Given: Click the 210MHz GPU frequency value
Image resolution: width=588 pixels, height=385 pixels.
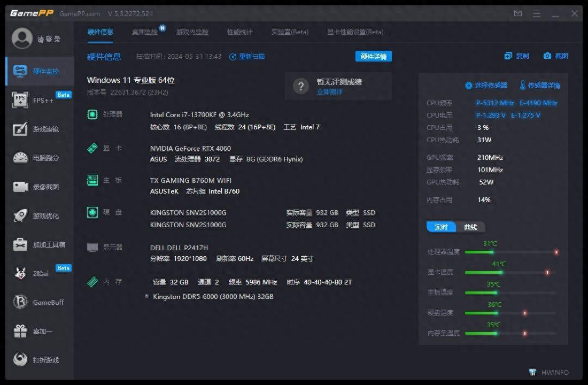Looking at the screenshot, I should point(490,158).
